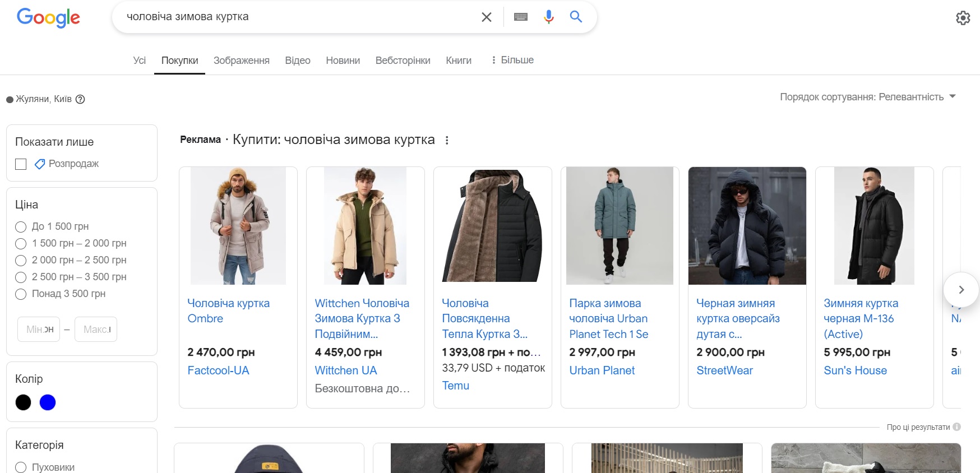Open the Черная зимняя куртка оверсайз link
The width and height of the screenshot is (980, 473).
[x=738, y=318]
